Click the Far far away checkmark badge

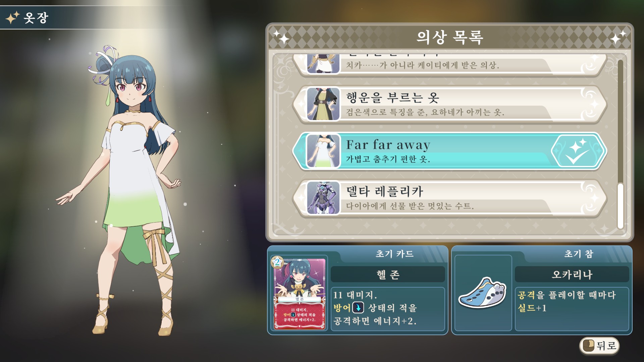578,152
